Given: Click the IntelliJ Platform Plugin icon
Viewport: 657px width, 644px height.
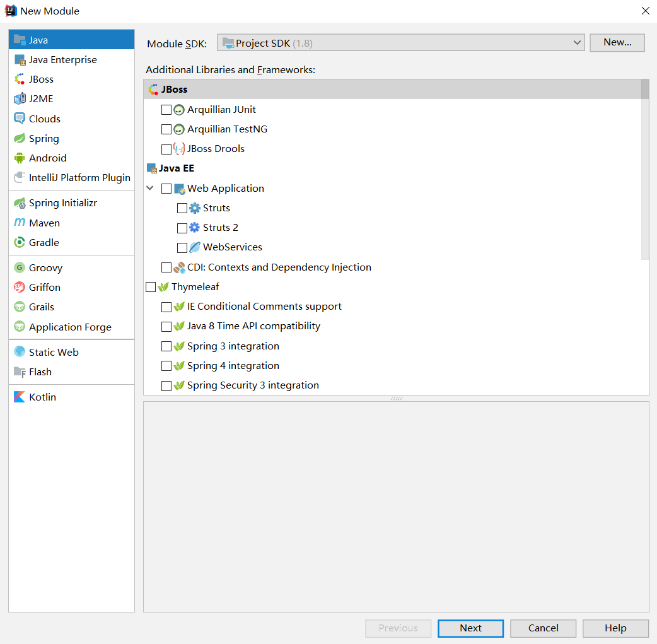Looking at the screenshot, I should point(20,178).
